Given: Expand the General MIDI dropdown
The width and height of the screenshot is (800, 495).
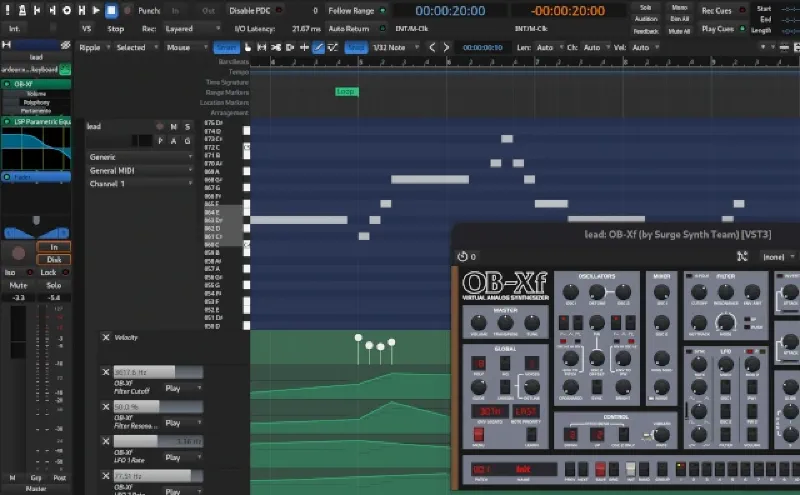Looking at the screenshot, I should pos(140,171).
